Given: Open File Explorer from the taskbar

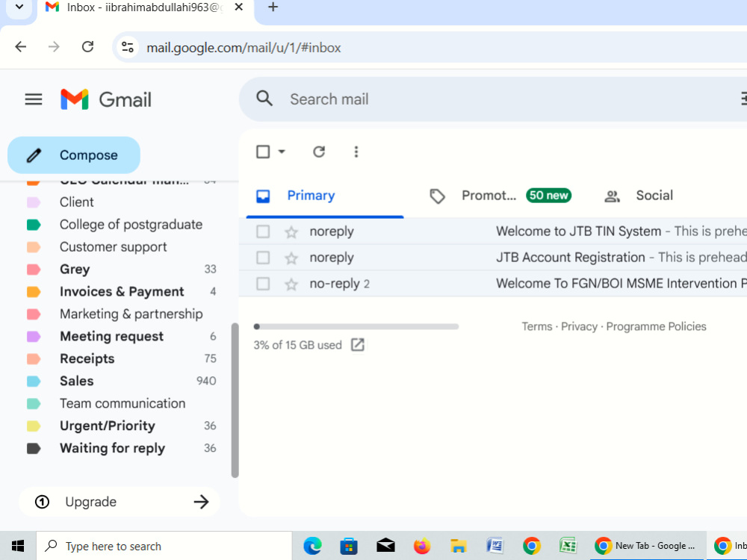Looking at the screenshot, I should [x=459, y=546].
